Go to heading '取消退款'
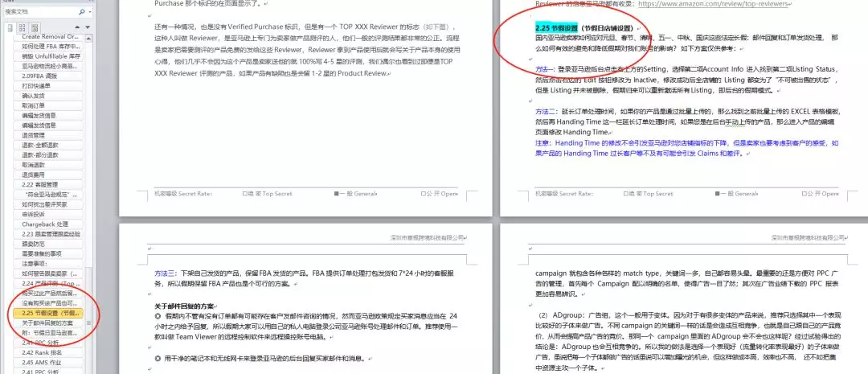Image resolution: width=868 pixels, height=374 pixels. [50, 165]
